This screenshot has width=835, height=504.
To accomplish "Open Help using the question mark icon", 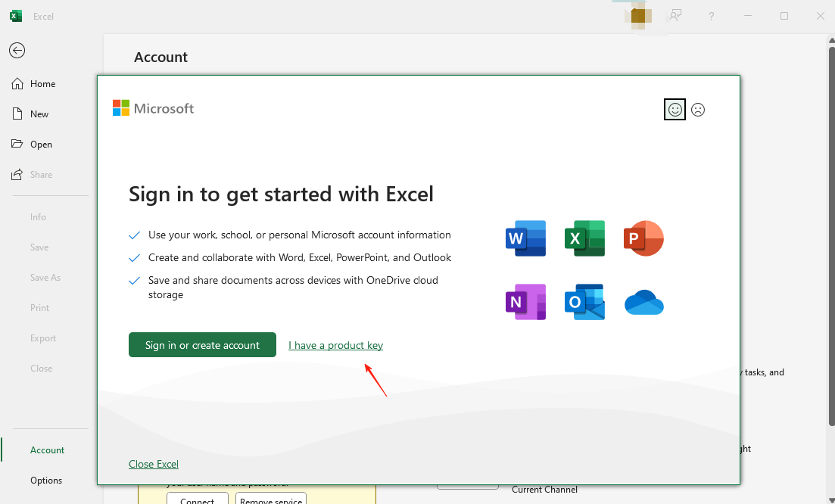I will [711, 16].
